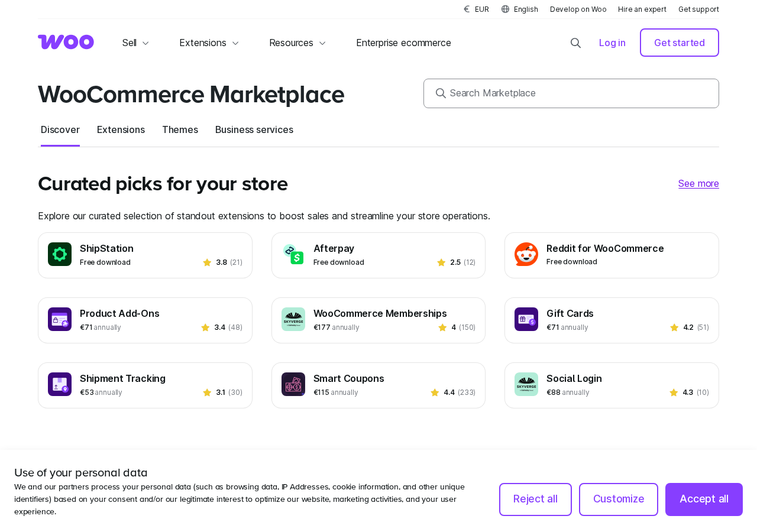757x532 pixels.
Task: Open the Gift Cards title
Action: 570,313
